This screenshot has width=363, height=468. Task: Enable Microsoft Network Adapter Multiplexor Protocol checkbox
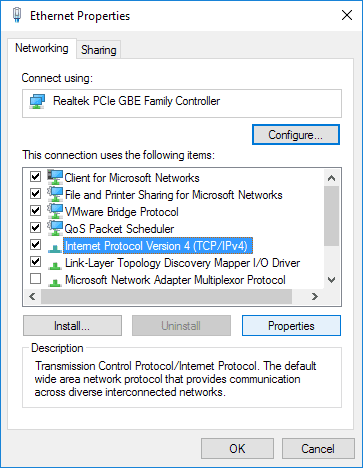click(35, 278)
